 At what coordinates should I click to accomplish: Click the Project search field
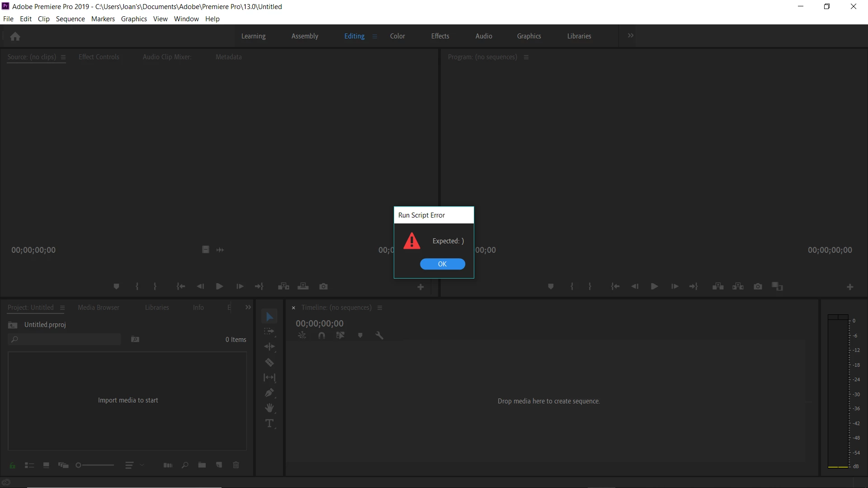click(65, 339)
